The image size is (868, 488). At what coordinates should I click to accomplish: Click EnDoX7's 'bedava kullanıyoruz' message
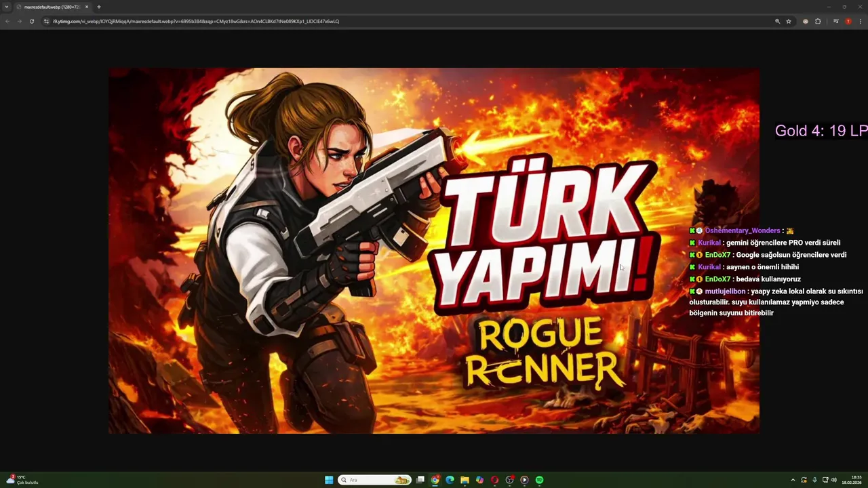745,279
